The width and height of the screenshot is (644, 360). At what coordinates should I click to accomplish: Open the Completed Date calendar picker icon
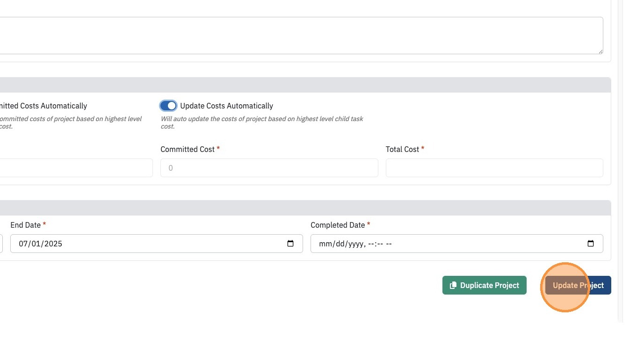591,244
